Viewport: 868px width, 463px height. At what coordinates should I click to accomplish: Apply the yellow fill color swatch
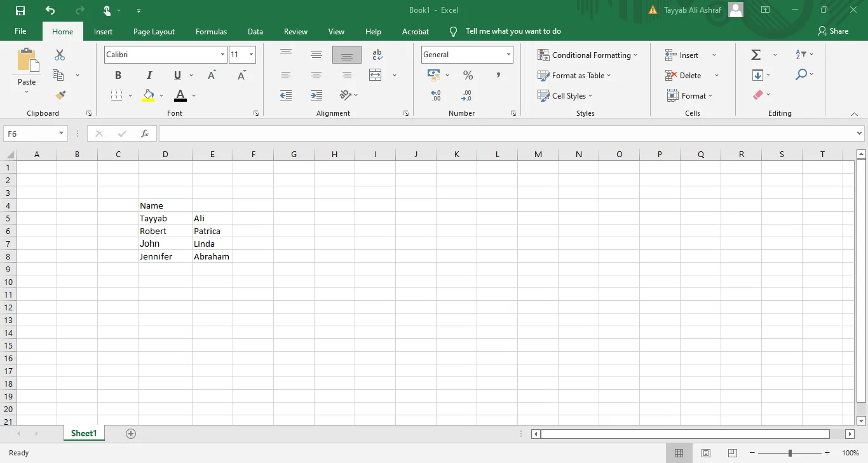pyautogui.click(x=148, y=95)
